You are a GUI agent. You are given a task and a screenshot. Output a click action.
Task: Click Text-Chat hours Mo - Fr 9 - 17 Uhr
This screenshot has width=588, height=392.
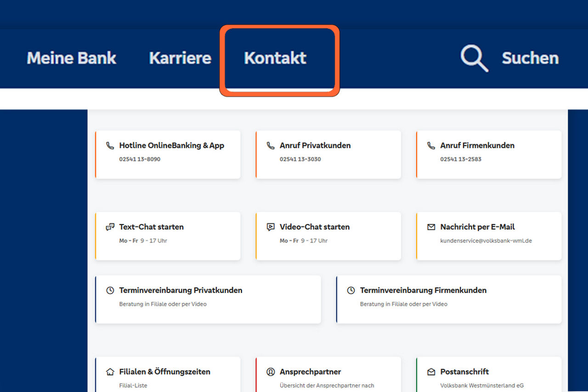[143, 241]
